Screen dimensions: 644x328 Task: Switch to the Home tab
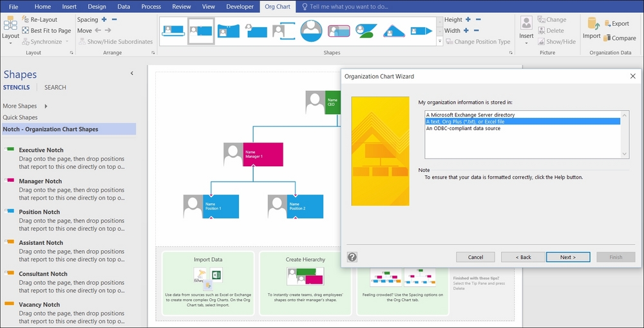click(x=43, y=6)
